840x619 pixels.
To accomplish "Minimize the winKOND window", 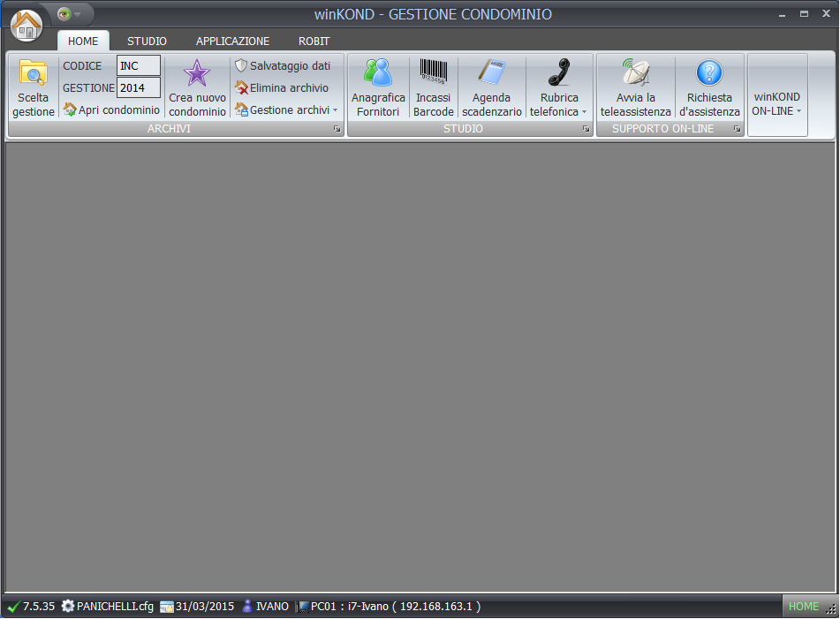I will pyautogui.click(x=782, y=14).
